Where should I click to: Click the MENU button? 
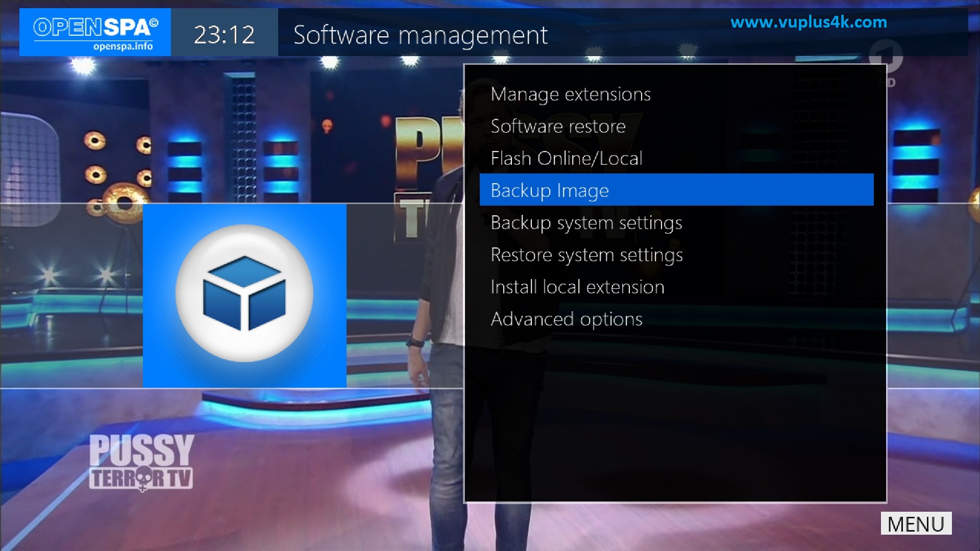tap(916, 523)
